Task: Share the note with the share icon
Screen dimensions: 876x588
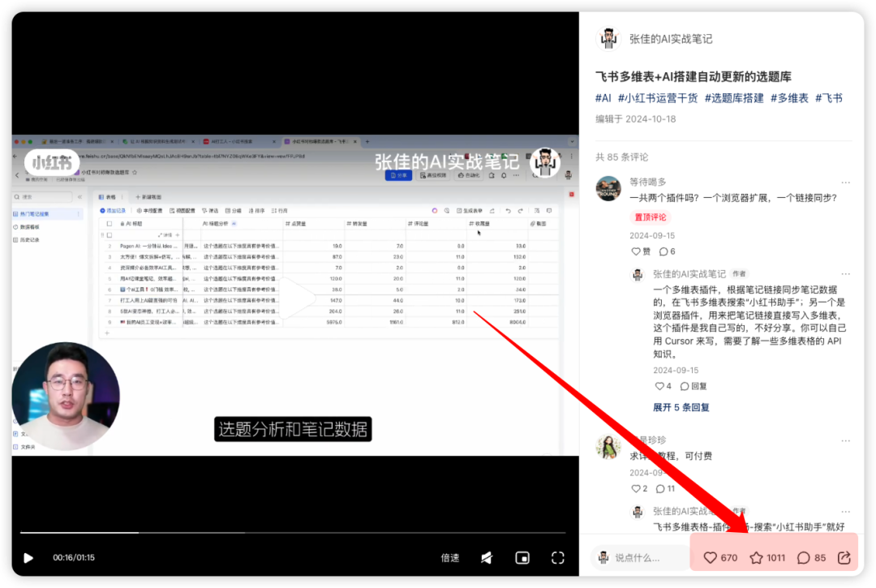Action: (x=844, y=557)
